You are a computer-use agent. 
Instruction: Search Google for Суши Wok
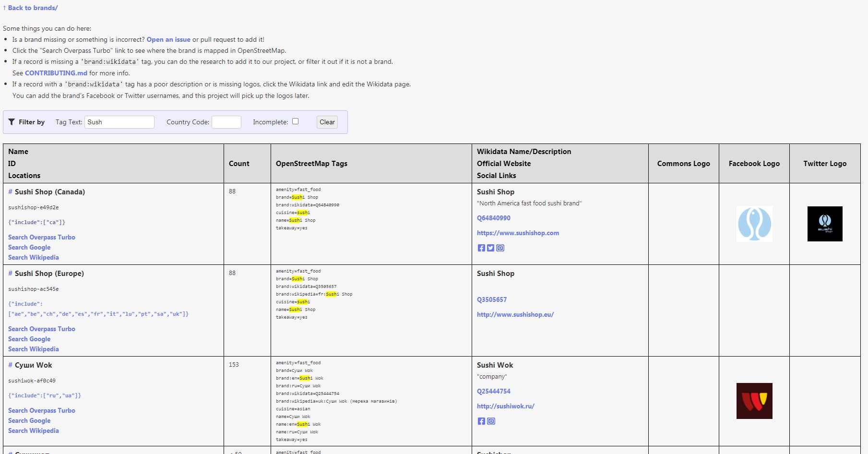click(29, 420)
